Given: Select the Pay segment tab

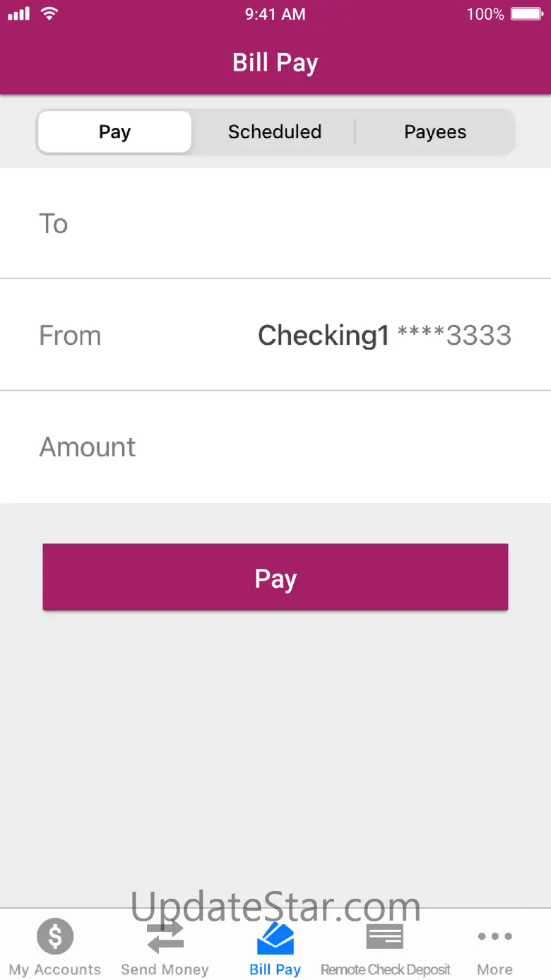Looking at the screenshot, I should pos(114,132).
